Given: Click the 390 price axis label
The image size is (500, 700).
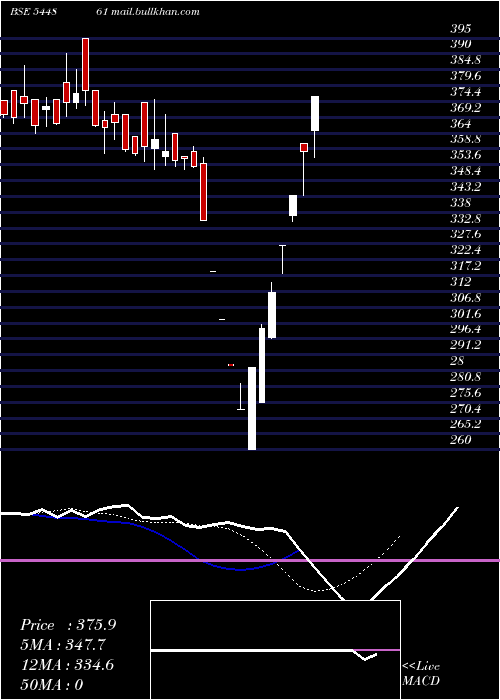Looking at the screenshot, I should pos(461,44).
